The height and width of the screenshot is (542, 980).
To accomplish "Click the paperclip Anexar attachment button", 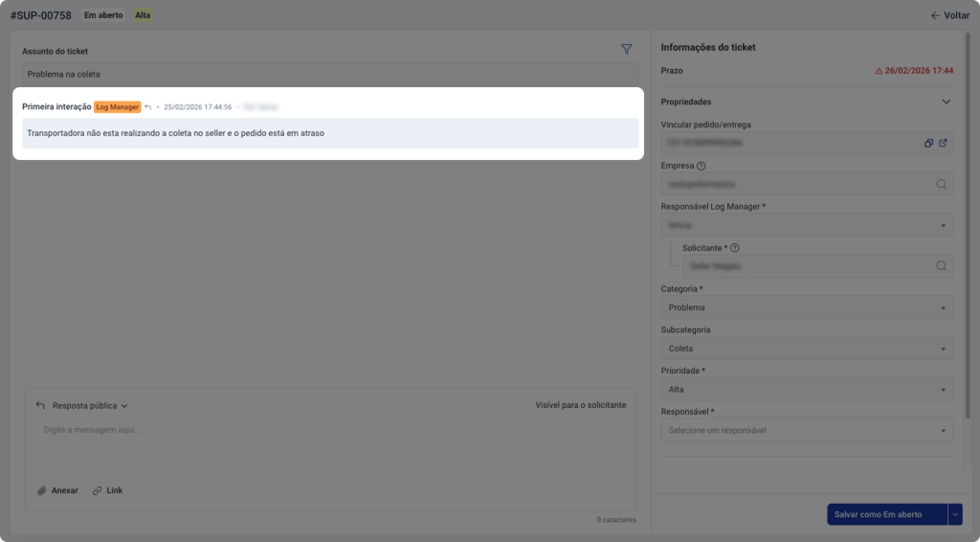I will (58, 490).
